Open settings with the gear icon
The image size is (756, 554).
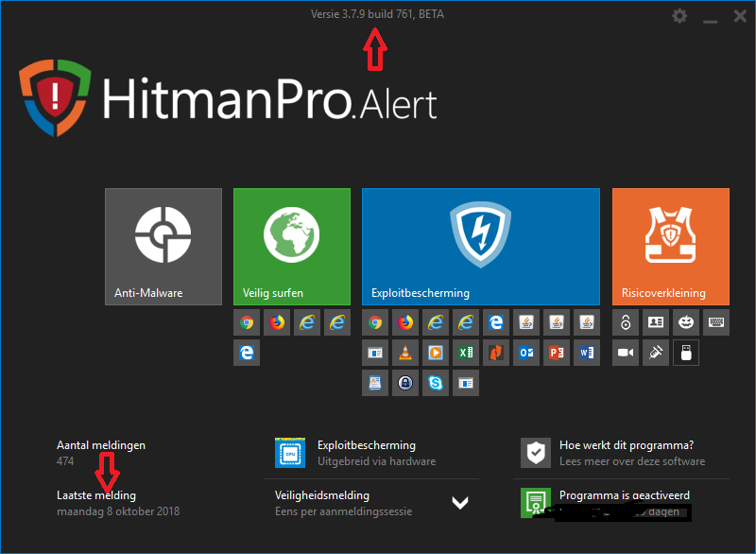[x=679, y=16]
